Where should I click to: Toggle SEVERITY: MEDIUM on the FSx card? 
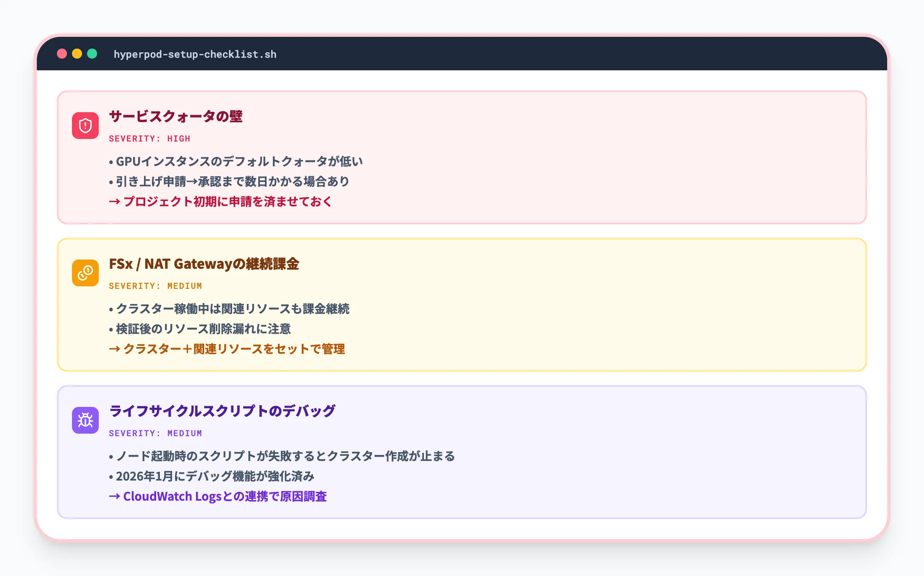pos(155,286)
